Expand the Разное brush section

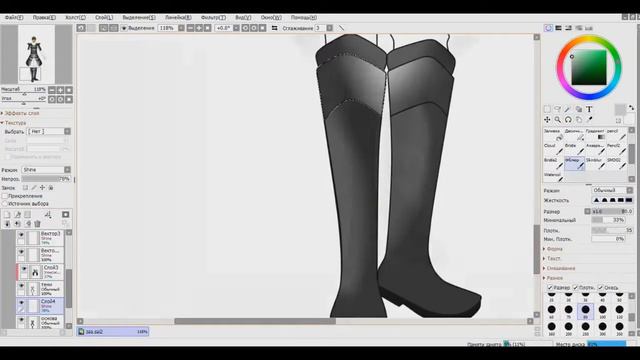click(x=553, y=278)
